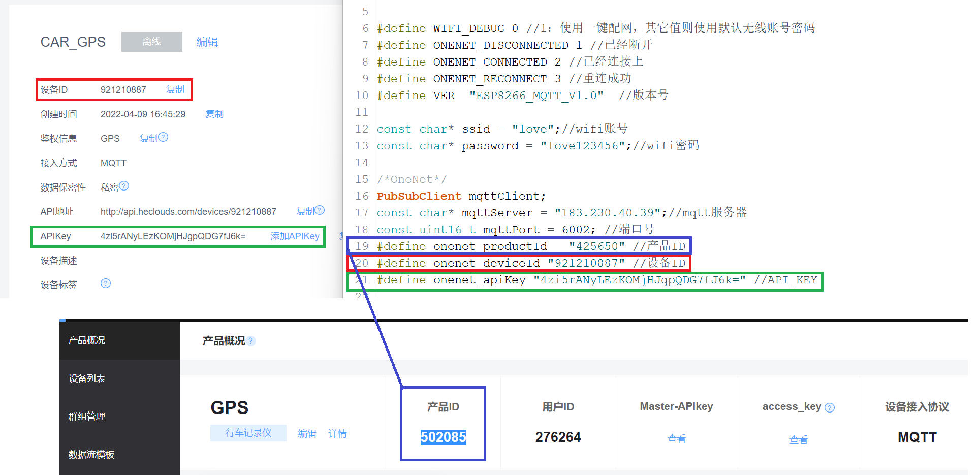
Task: Click 查看 under Master-APIkey
Action: tap(676, 439)
